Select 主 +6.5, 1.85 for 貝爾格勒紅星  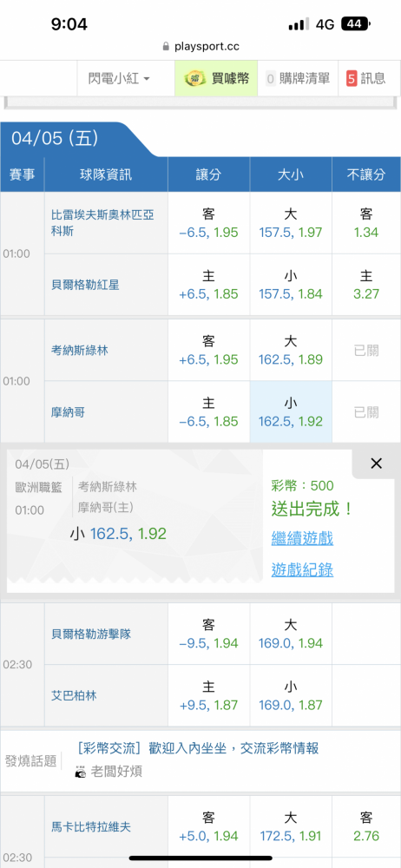pyautogui.click(x=209, y=285)
